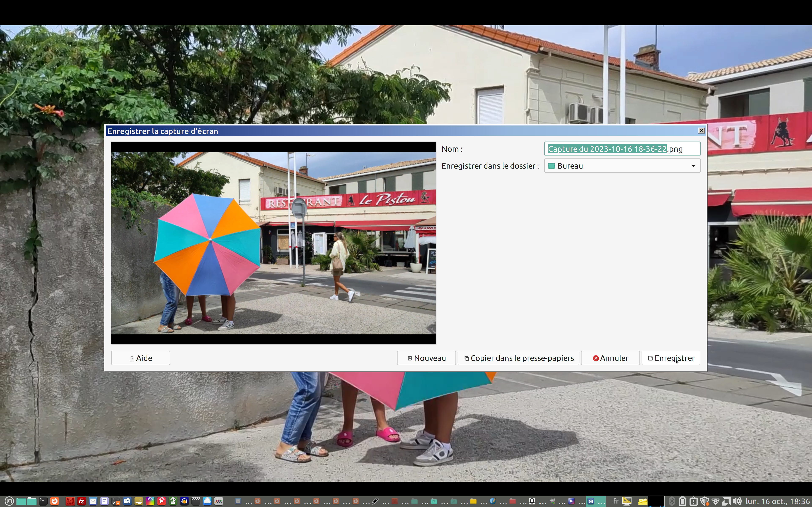Open Firefox from the panel launcher

tap(54, 501)
